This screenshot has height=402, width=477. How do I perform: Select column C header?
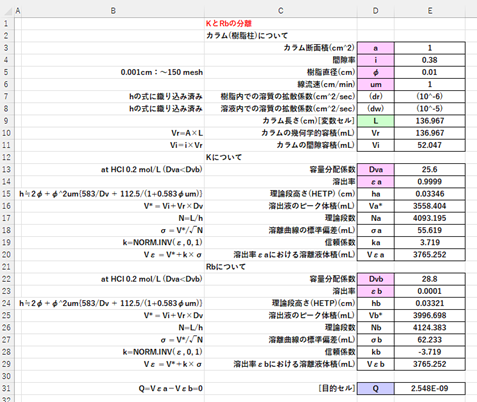(x=281, y=11)
